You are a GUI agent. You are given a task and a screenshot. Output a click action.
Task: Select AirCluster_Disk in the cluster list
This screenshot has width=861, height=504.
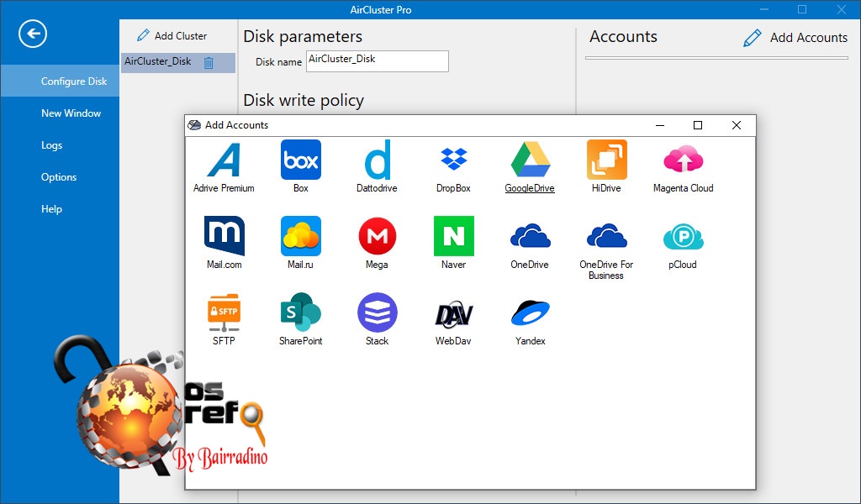pyautogui.click(x=178, y=62)
